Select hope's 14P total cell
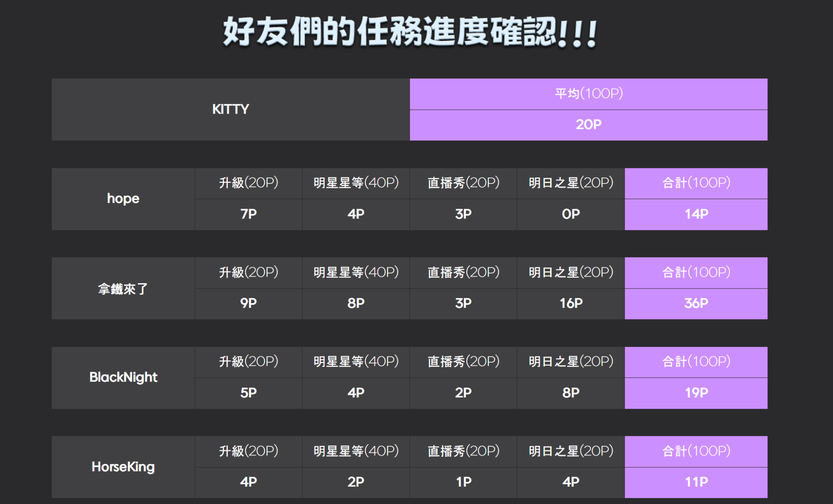 tap(696, 214)
